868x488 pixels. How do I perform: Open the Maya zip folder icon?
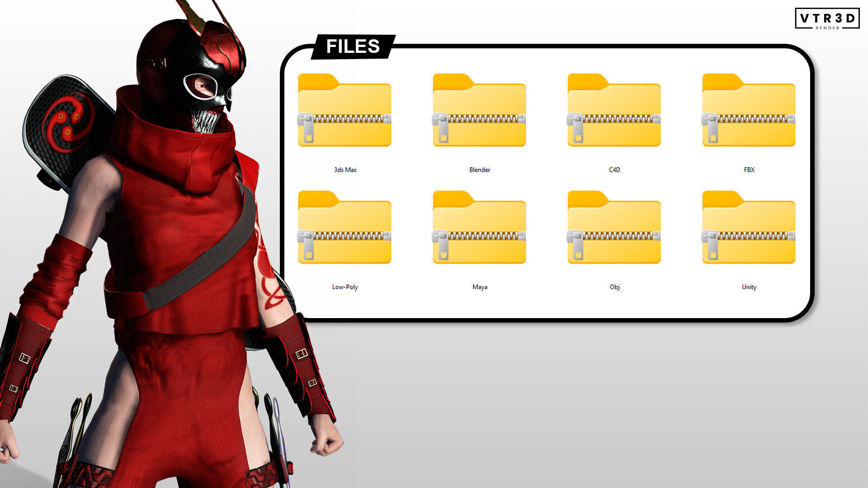pos(479,227)
